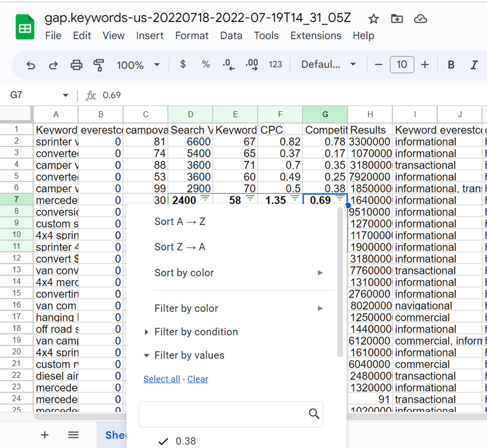487x448 pixels.
Task: Undo the last action
Action: tap(30, 64)
